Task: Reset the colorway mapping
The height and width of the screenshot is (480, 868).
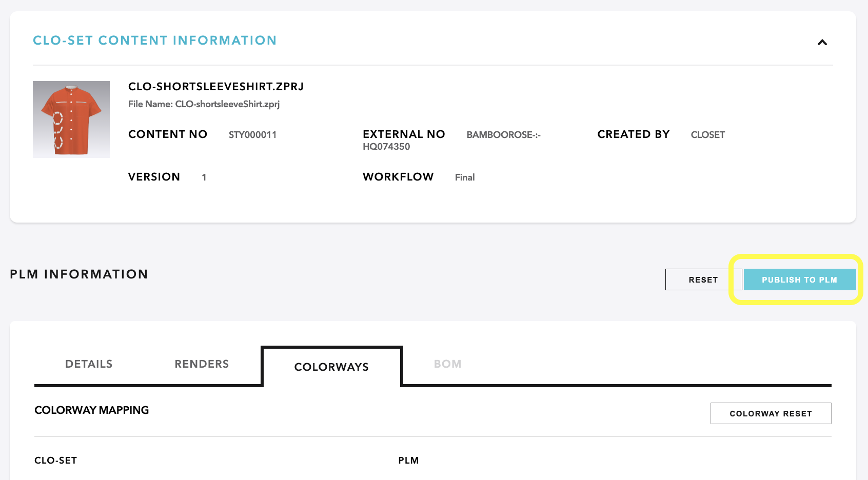Action: click(x=771, y=413)
